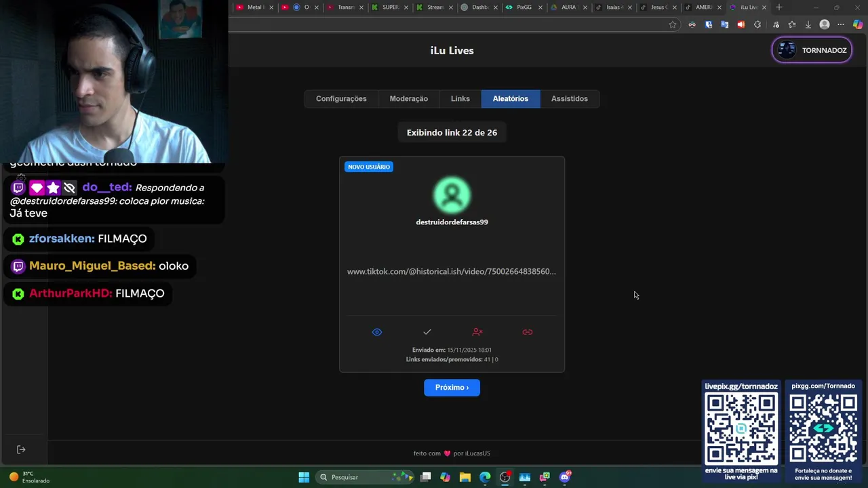Viewport: 868px width, 488px height.
Task: Click the pixgg.com/Tornnado QR code
Action: pyautogui.click(x=823, y=429)
